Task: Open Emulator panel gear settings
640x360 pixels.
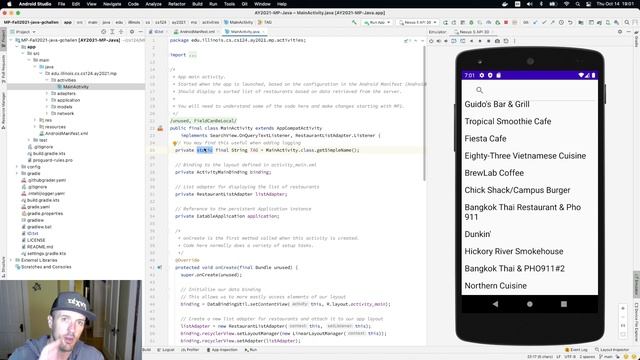Action: [x=620, y=31]
